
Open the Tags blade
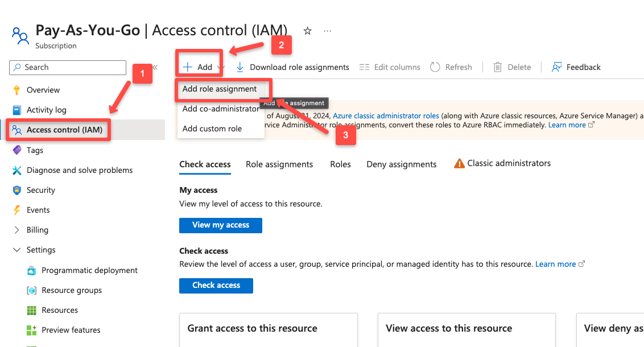coord(36,150)
